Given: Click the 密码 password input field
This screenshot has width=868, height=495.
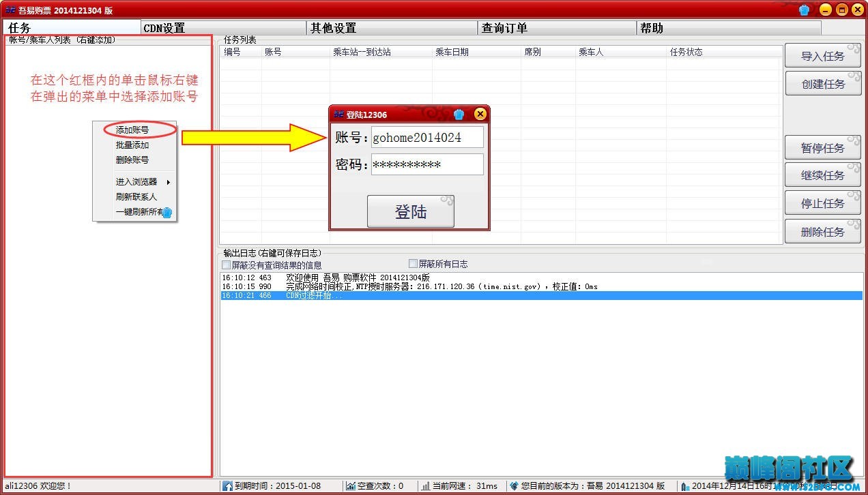Looking at the screenshot, I should tap(427, 164).
